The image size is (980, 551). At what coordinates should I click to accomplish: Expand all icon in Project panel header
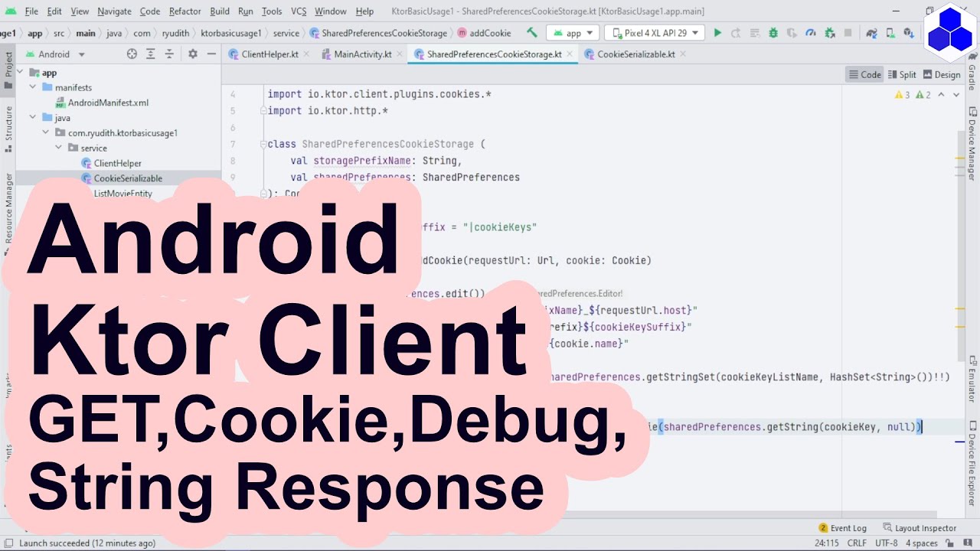click(x=151, y=54)
